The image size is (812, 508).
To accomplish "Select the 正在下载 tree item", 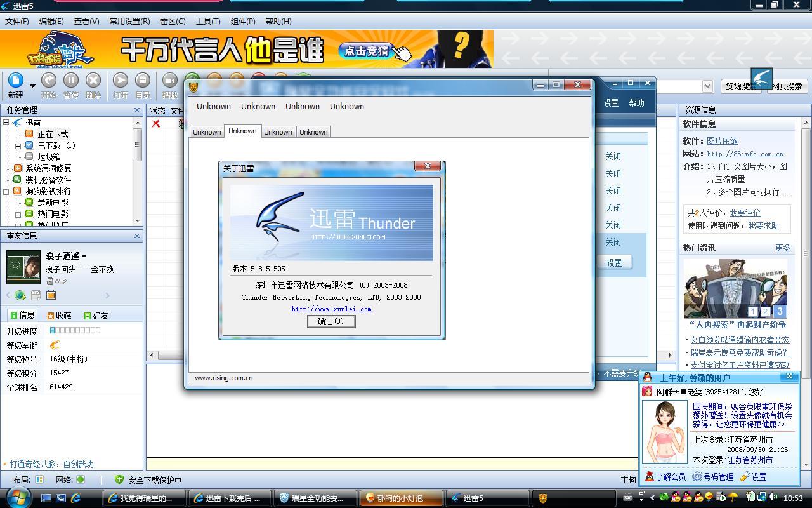I will 53,134.
